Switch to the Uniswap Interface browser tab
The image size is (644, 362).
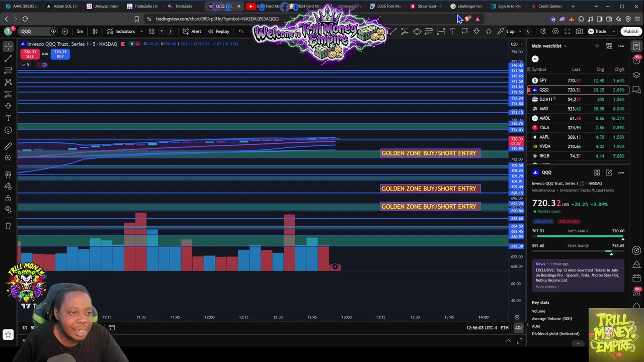tap(103, 6)
